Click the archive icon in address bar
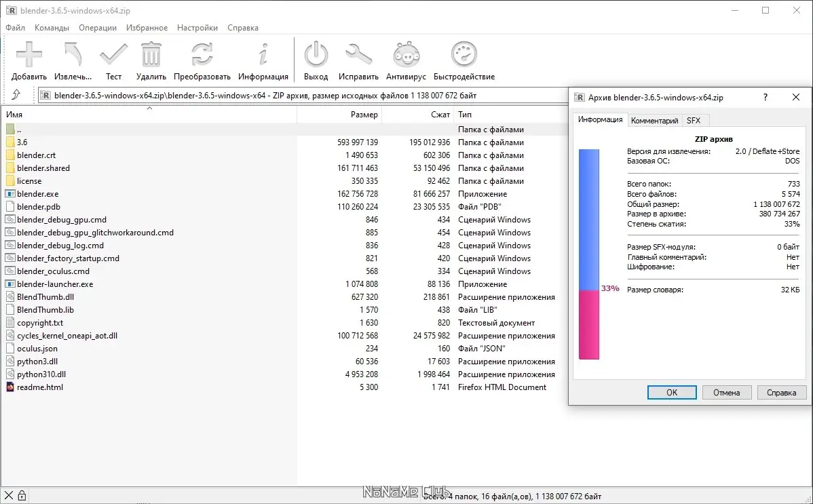The width and height of the screenshot is (813, 504). coord(45,96)
